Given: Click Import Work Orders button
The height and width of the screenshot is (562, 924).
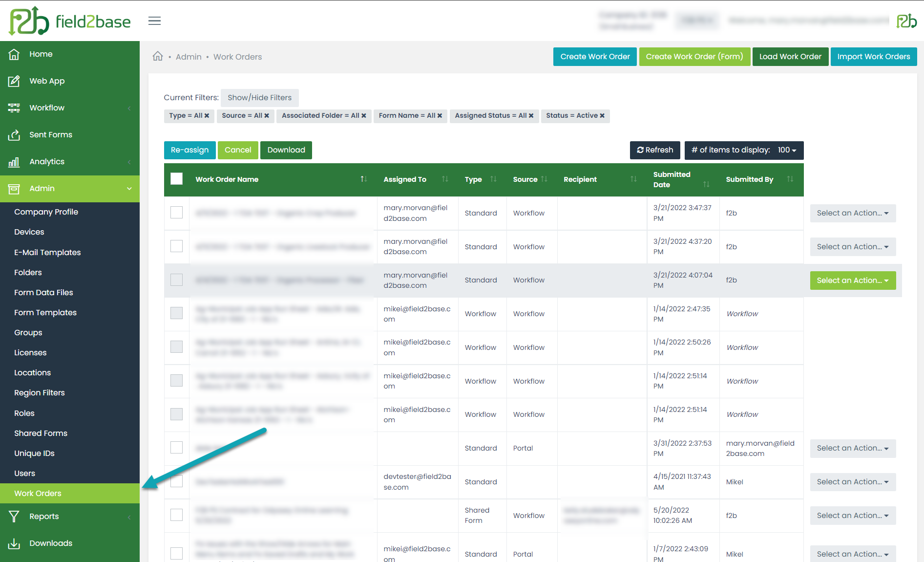Looking at the screenshot, I should coord(874,57).
